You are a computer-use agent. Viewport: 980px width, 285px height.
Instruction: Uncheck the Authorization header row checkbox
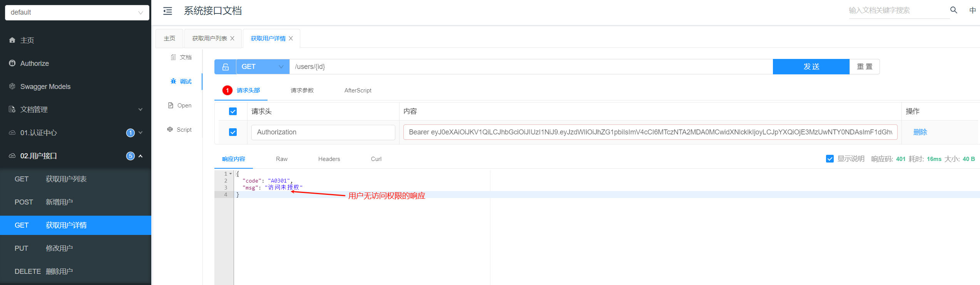233,132
